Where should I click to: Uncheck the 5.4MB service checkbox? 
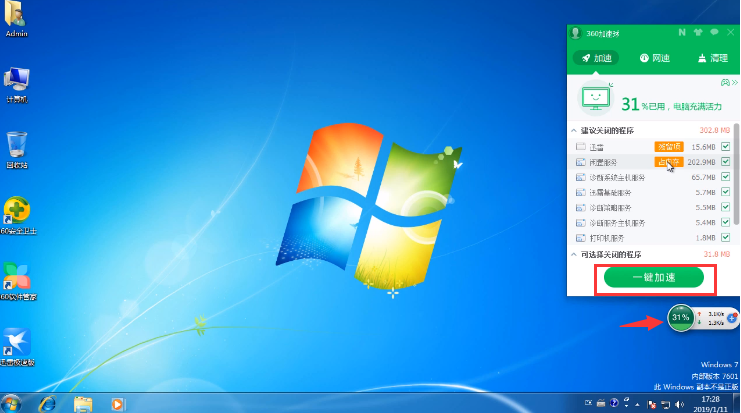[725, 222]
